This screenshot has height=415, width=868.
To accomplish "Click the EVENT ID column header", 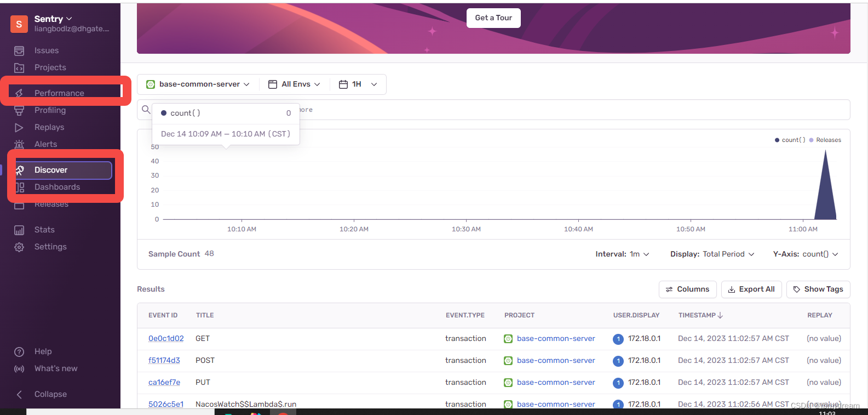I will coord(163,316).
